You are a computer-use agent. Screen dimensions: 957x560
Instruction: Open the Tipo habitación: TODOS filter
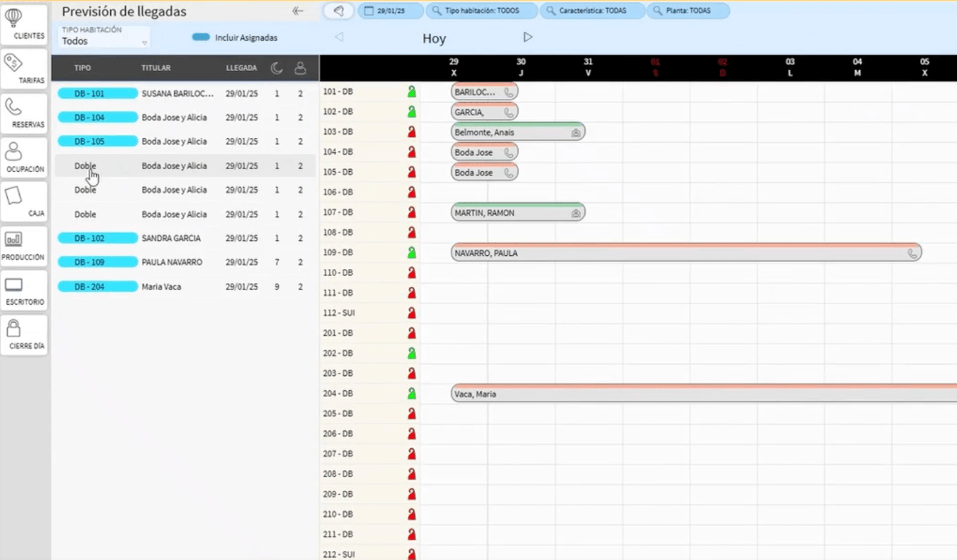pos(482,11)
